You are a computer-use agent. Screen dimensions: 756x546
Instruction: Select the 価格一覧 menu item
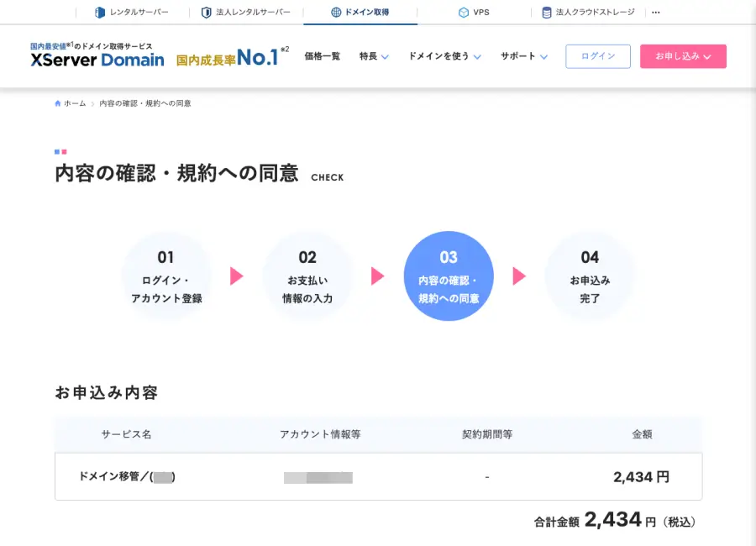pyautogui.click(x=323, y=56)
